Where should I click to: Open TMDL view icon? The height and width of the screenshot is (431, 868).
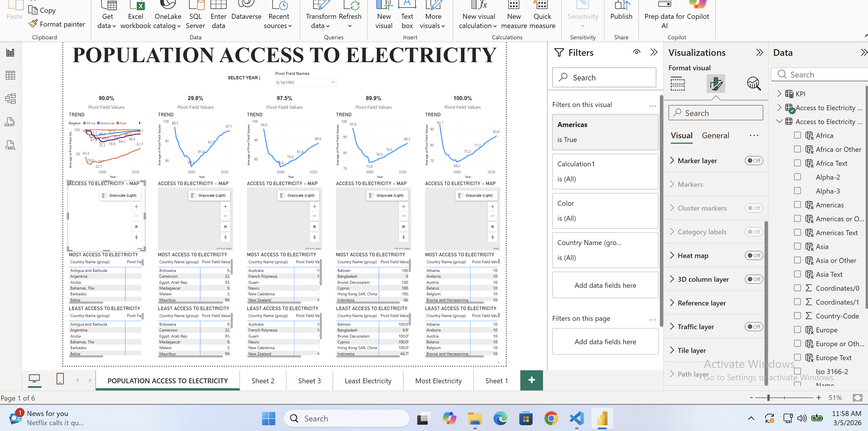pos(10,145)
